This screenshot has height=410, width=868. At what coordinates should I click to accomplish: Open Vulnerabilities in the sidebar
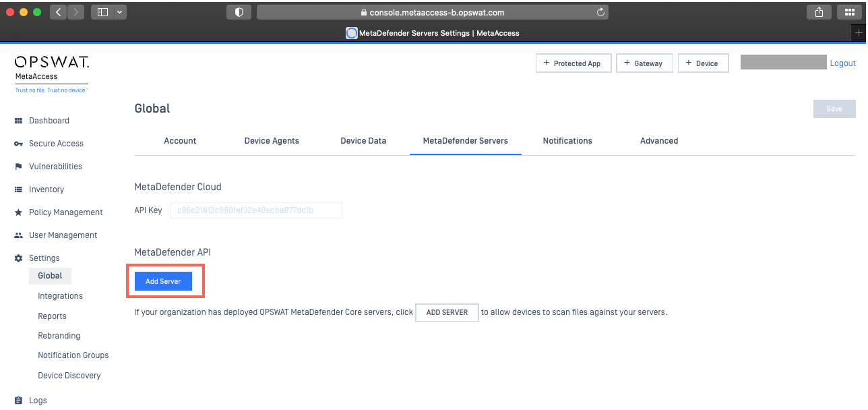55,167
